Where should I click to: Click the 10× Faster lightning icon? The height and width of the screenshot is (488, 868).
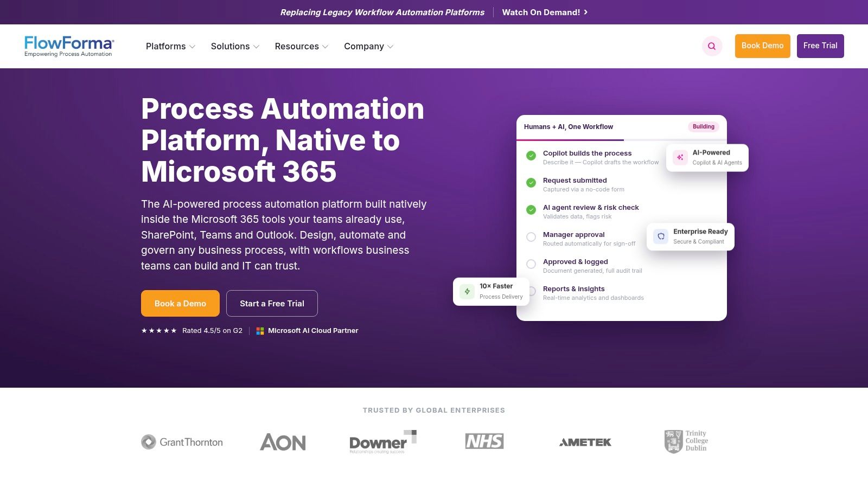(467, 291)
